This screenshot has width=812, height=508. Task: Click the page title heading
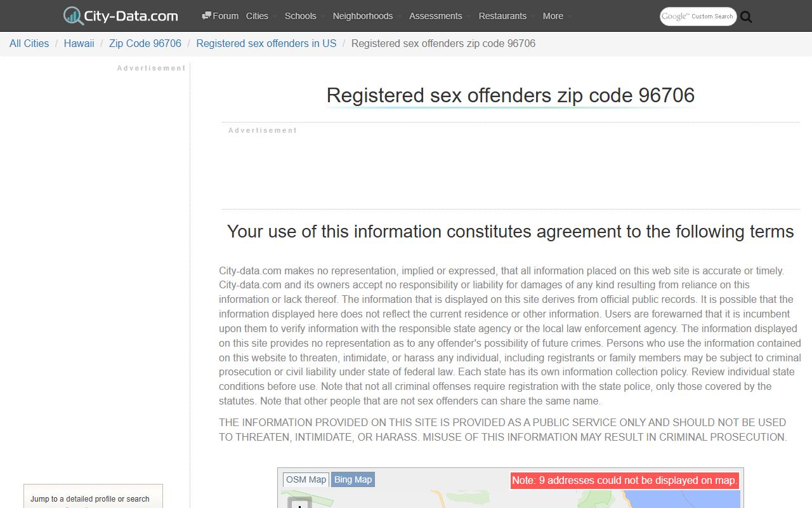pos(511,95)
